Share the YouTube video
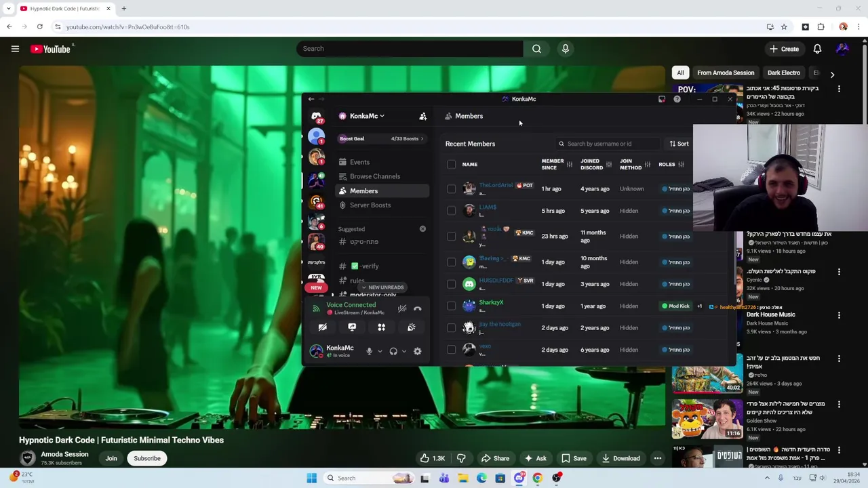868x488 pixels. 494,458
